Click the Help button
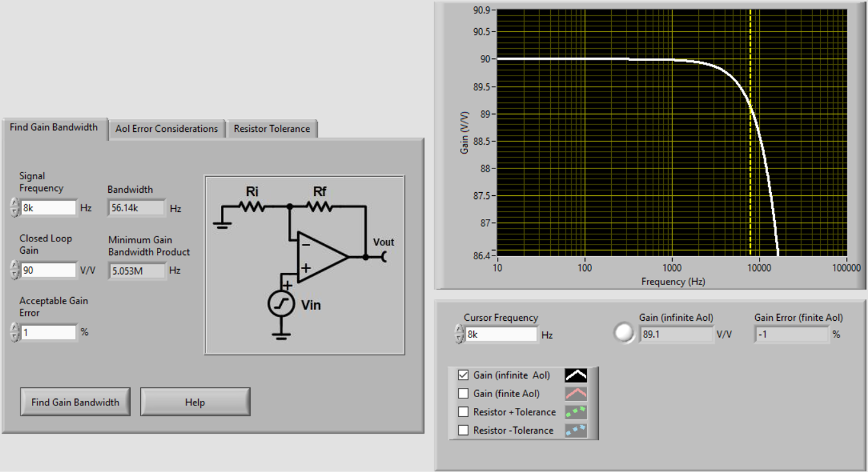 [195, 402]
